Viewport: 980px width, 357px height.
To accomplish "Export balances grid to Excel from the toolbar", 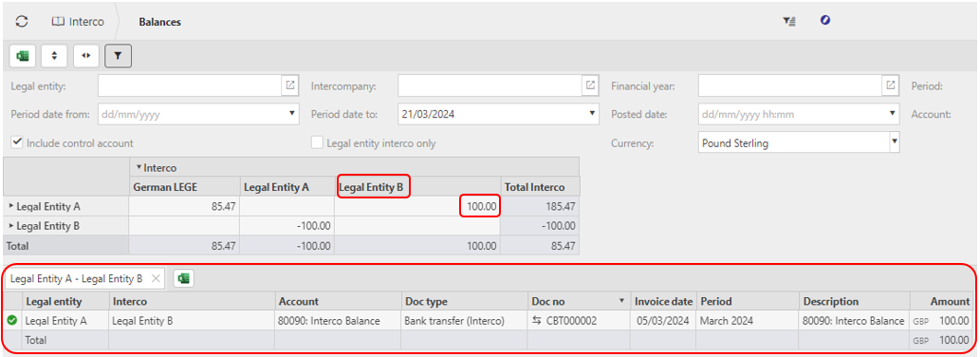I will [23, 56].
